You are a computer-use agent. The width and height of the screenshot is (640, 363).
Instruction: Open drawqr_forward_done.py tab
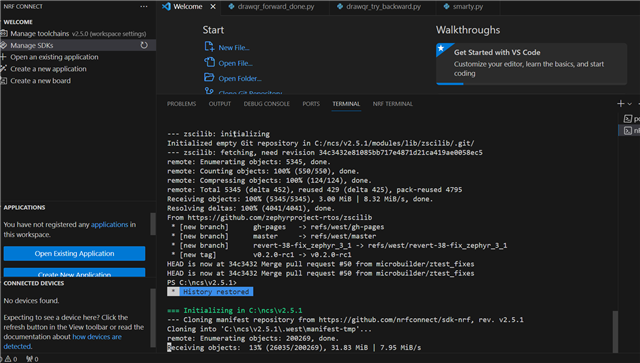click(x=276, y=7)
